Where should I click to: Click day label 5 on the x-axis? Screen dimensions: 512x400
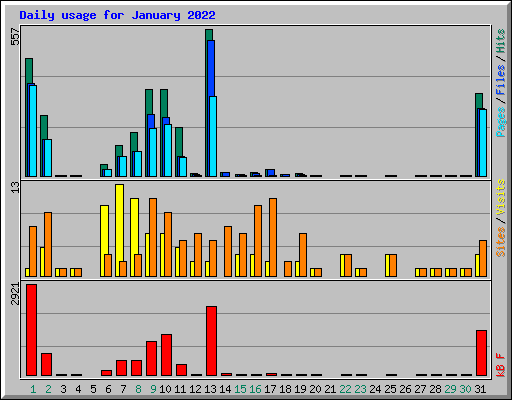click(93, 389)
